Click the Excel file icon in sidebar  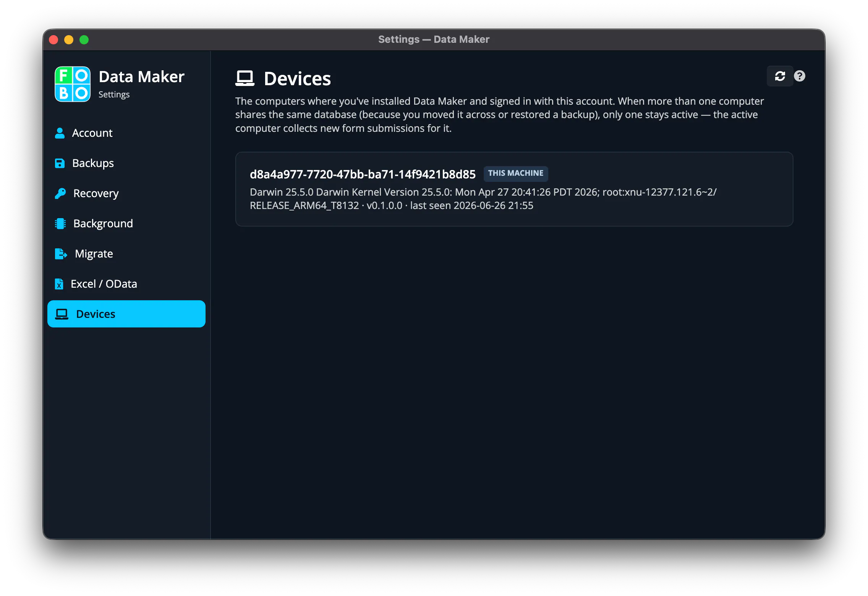click(59, 284)
